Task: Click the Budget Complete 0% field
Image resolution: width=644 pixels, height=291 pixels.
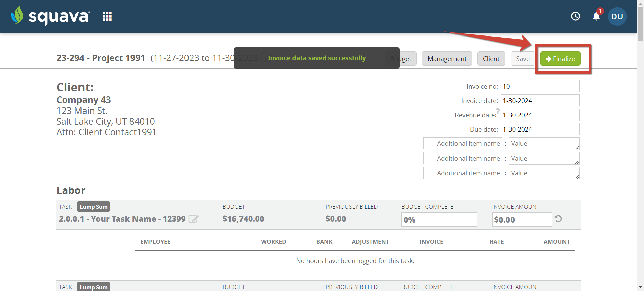Action: (x=439, y=220)
